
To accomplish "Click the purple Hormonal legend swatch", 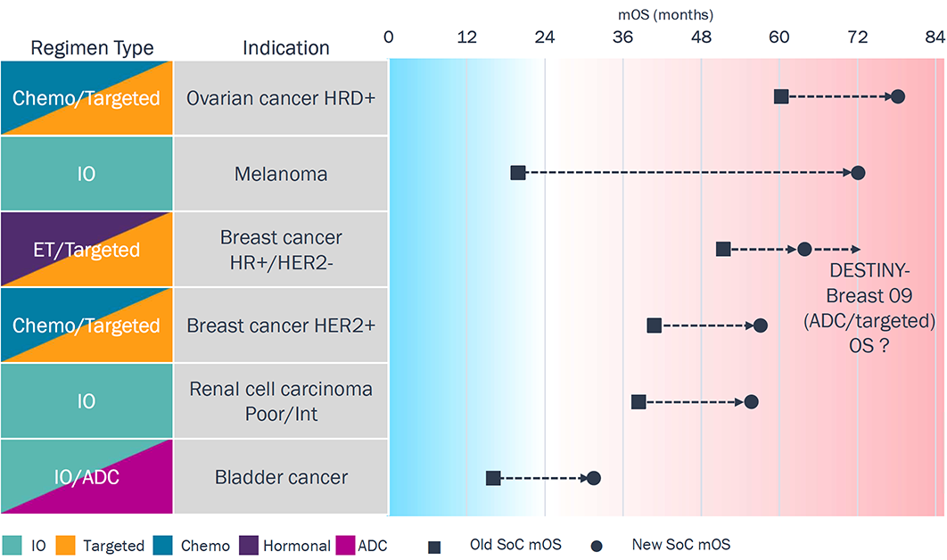I will [250, 545].
